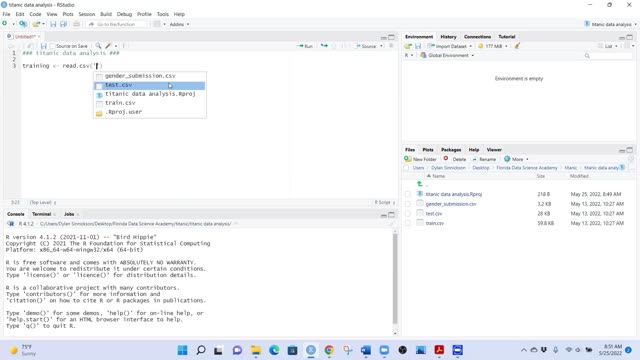Click the Delete button in Files pane
640x360 pixels.
coord(455,159)
